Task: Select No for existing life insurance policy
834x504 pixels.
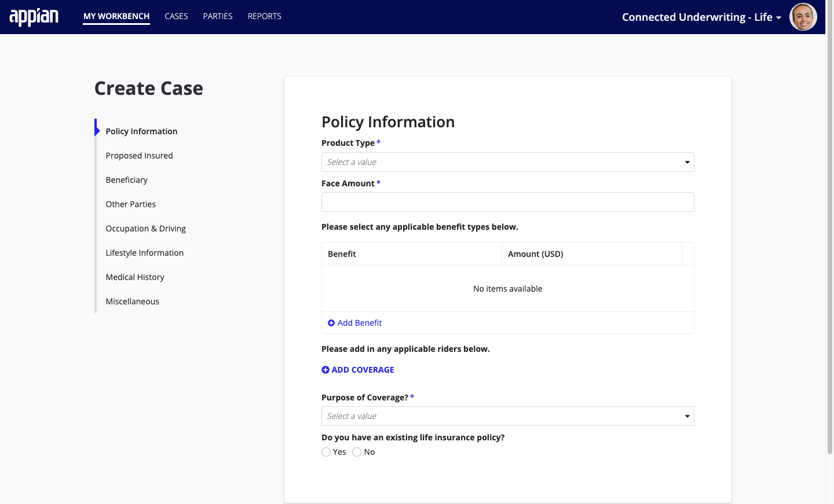Action: 357,452
